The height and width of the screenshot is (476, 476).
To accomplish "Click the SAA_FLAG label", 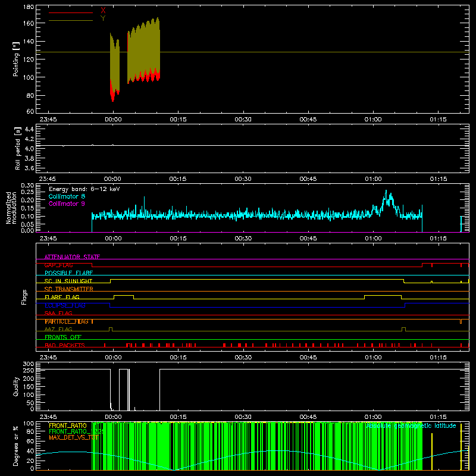I will (x=58, y=313).
